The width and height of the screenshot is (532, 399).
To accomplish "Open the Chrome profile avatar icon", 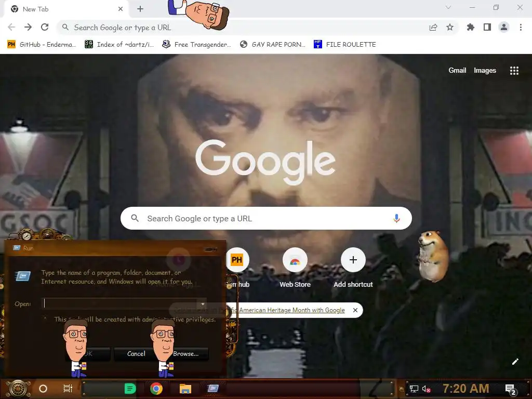I will pyautogui.click(x=504, y=27).
